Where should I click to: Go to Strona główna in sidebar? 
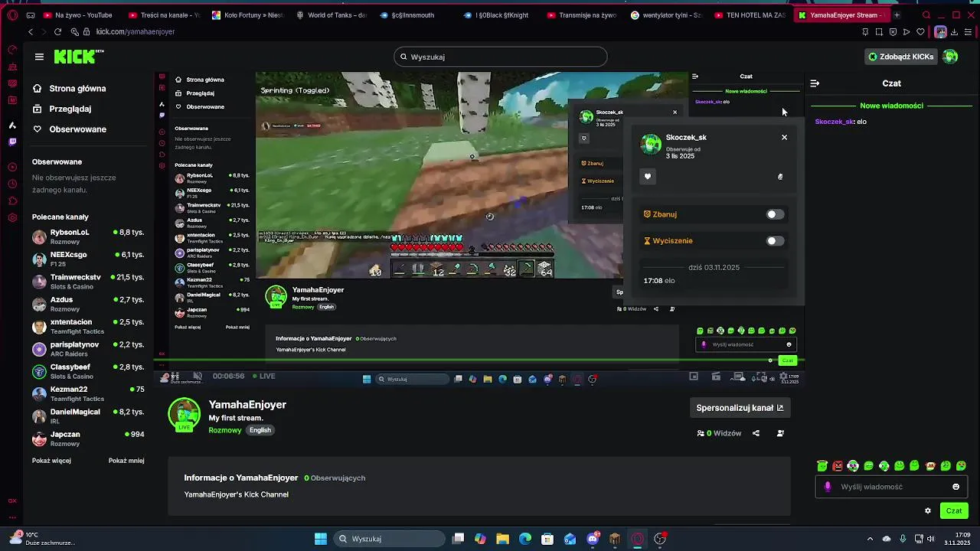[x=69, y=89]
